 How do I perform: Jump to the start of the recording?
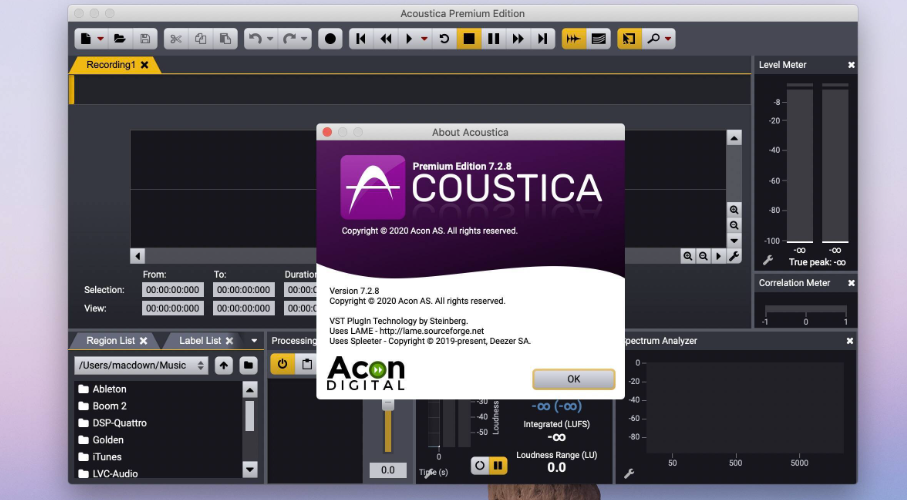pos(361,39)
